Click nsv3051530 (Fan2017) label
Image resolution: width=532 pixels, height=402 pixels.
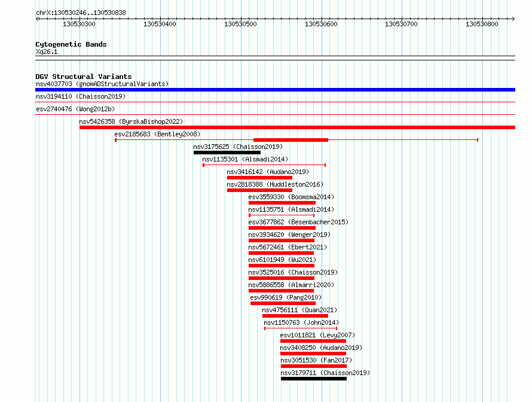coord(316,360)
